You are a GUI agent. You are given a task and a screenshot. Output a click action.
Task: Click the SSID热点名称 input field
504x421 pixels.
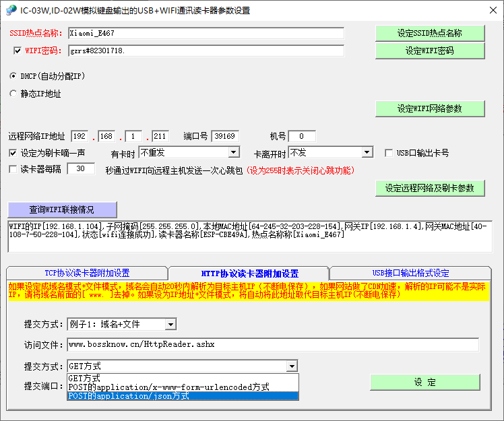tap(206, 33)
